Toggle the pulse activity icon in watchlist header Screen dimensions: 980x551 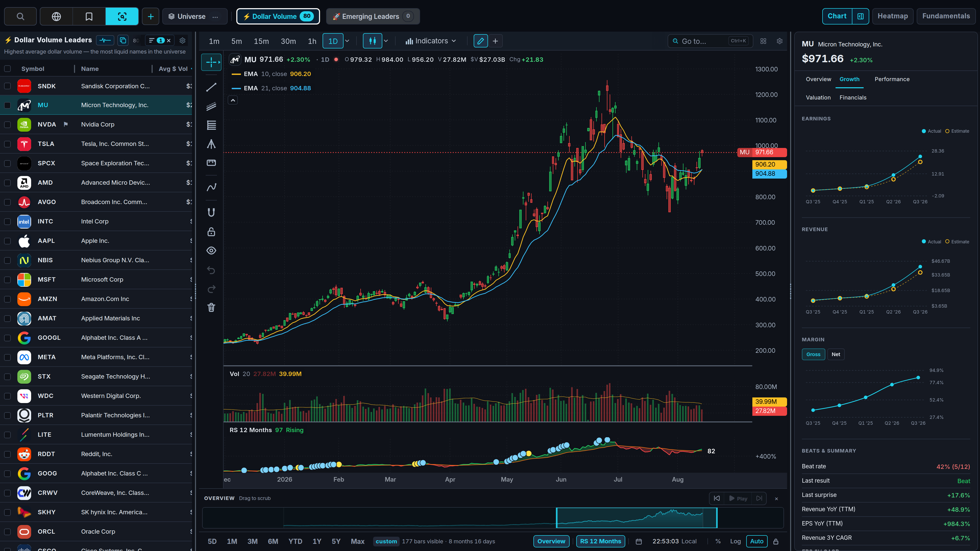105,40
